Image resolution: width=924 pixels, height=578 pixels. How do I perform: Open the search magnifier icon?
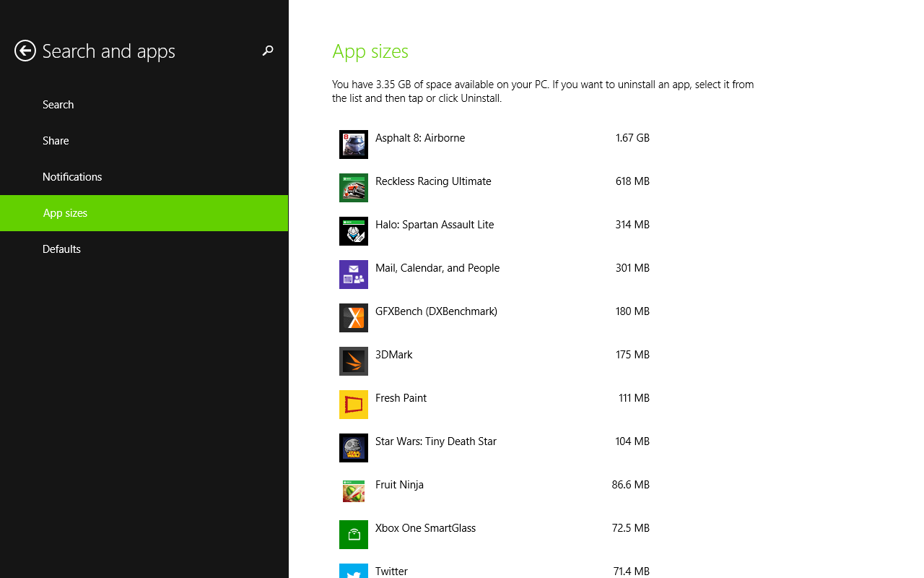(268, 51)
